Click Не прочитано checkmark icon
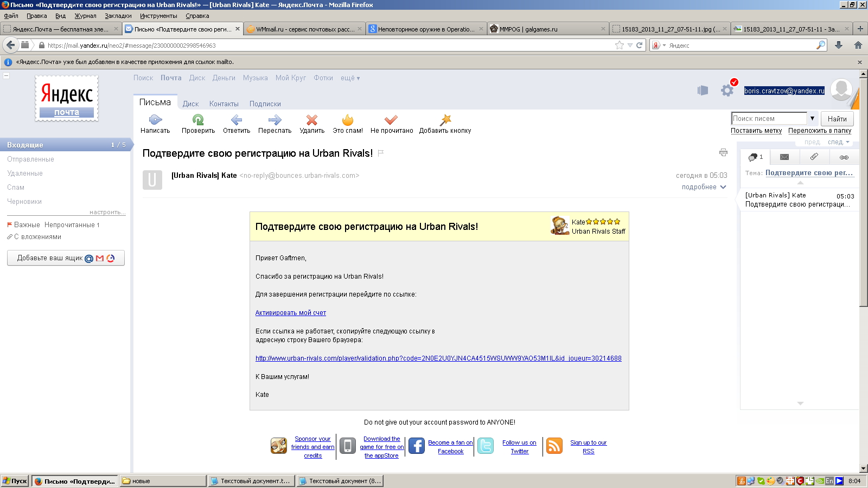This screenshot has width=868, height=488. 391,120
